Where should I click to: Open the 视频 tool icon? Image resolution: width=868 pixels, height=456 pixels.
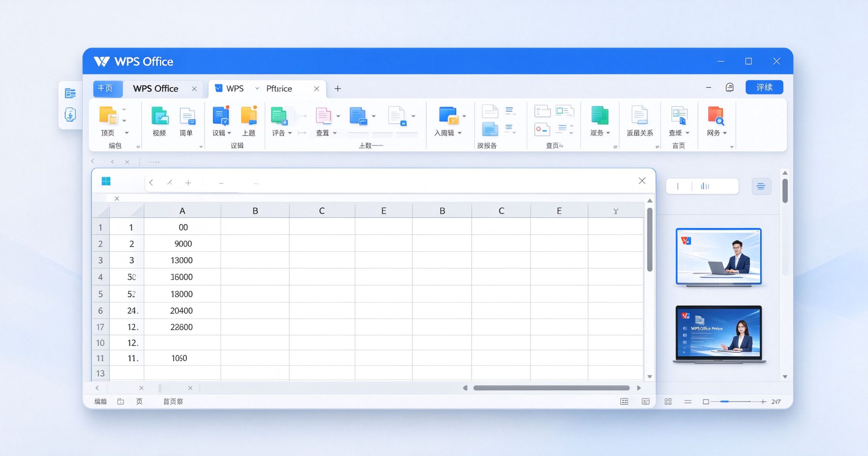click(x=160, y=115)
